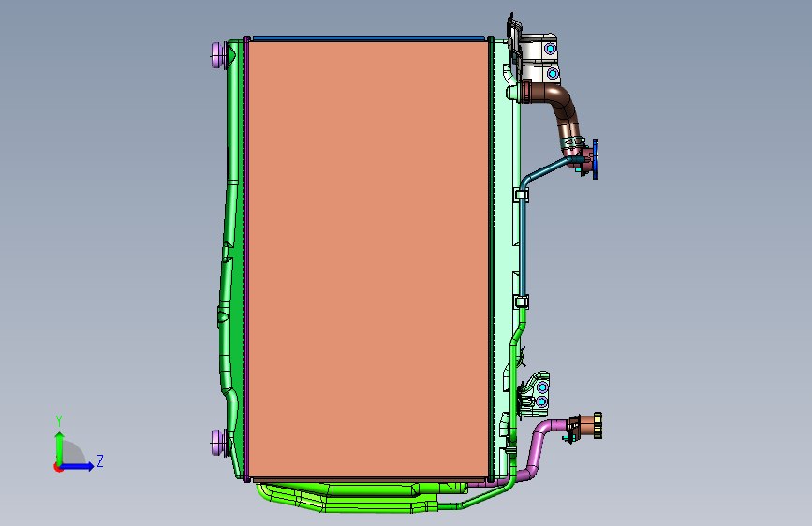Select the lower bracket with two cyan bolts

pos(536,395)
